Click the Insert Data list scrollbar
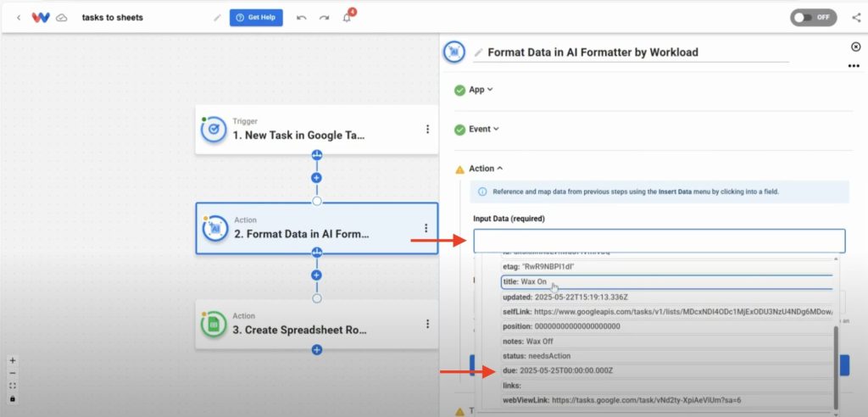868x417 pixels. tap(837, 367)
